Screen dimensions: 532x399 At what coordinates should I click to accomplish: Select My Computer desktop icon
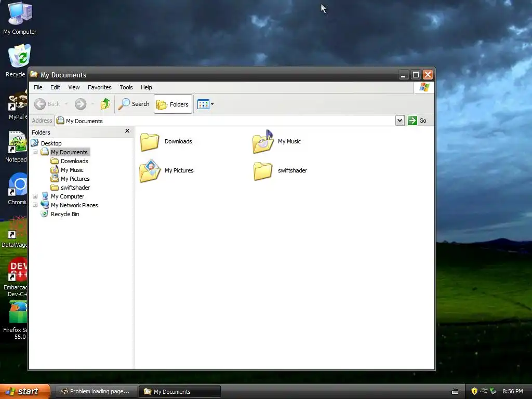point(20,18)
